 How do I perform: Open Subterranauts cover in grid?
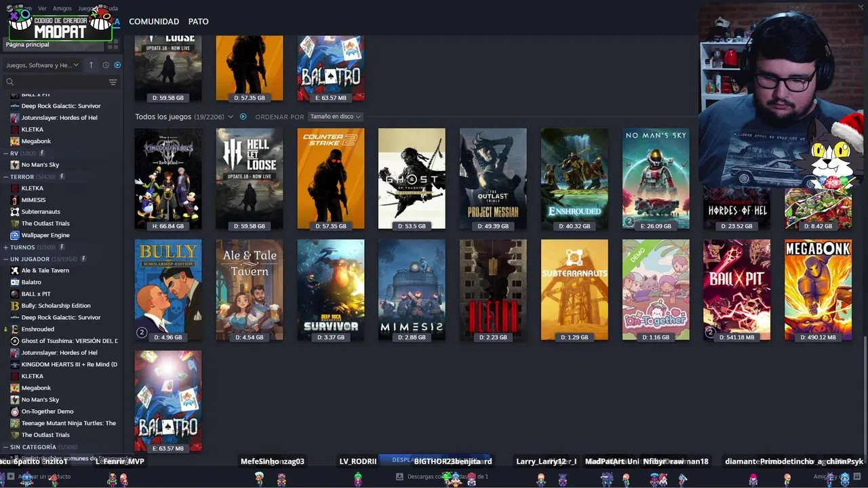[x=574, y=290]
